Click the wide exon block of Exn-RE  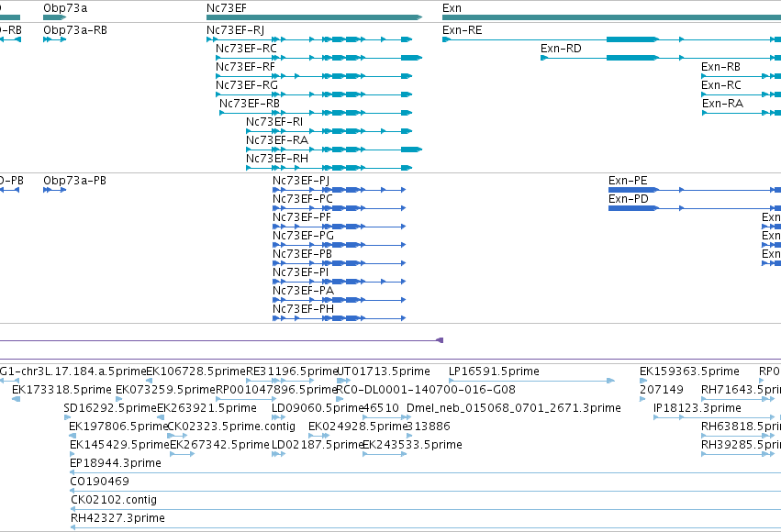tap(632, 39)
